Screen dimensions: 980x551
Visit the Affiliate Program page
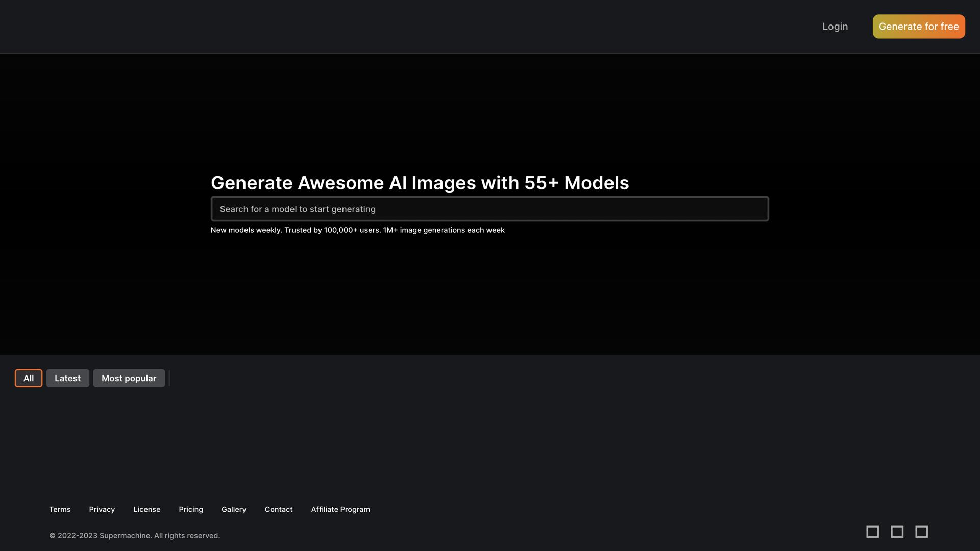(x=340, y=509)
